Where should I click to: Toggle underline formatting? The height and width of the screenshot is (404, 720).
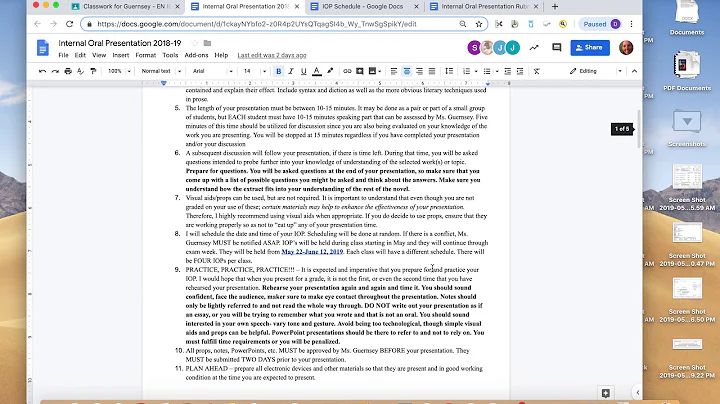(304, 71)
